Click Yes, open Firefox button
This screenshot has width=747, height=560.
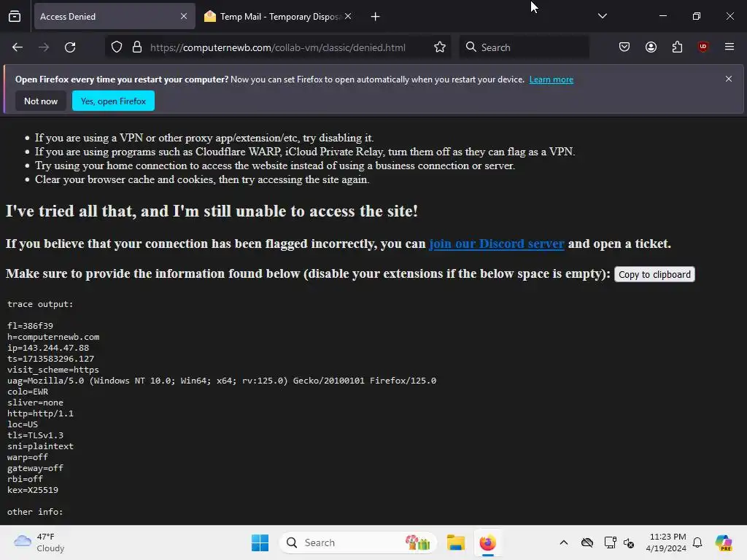(x=113, y=101)
